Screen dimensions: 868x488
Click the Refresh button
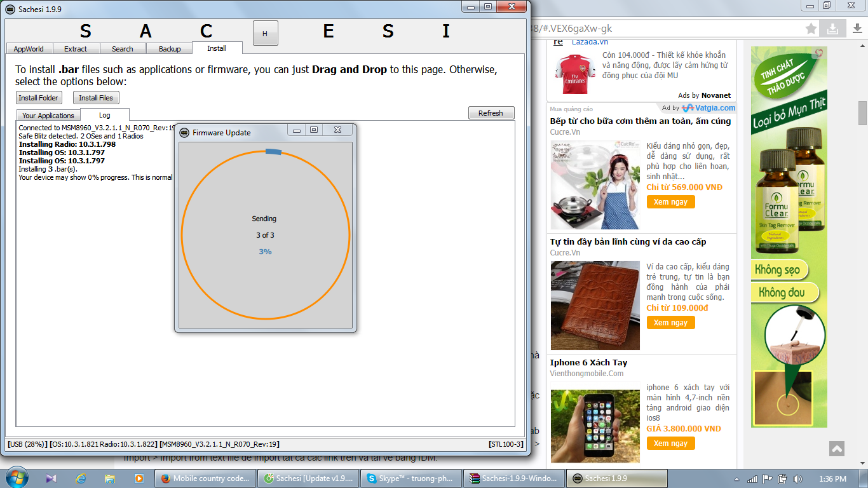(491, 113)
